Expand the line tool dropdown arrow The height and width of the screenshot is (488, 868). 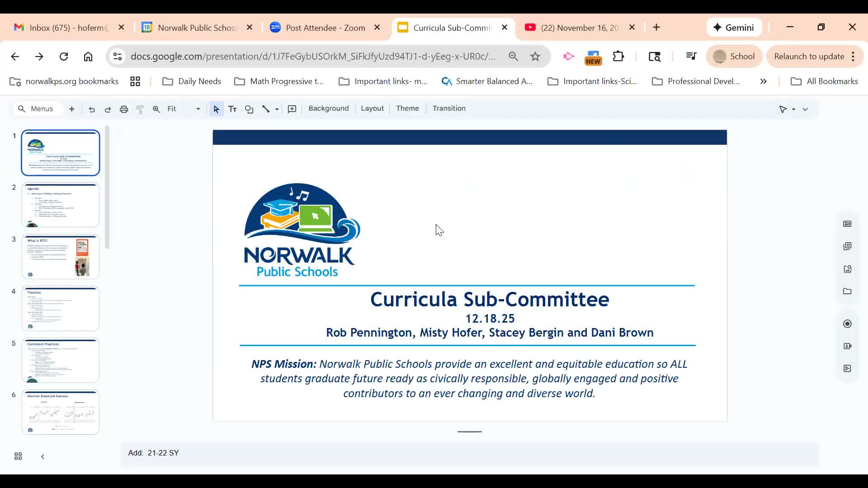[276, 109]
